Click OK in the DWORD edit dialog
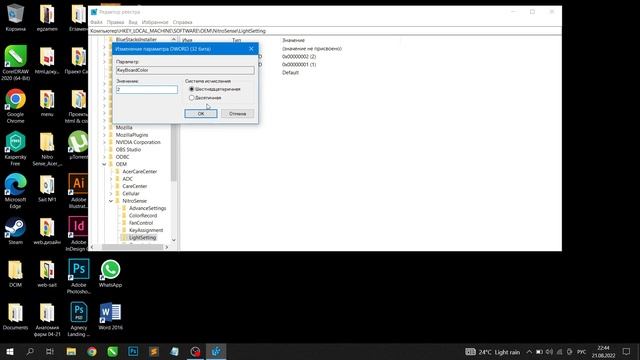Image resolution: width=640 pixels, height=360 pixels. pos(201,113)
